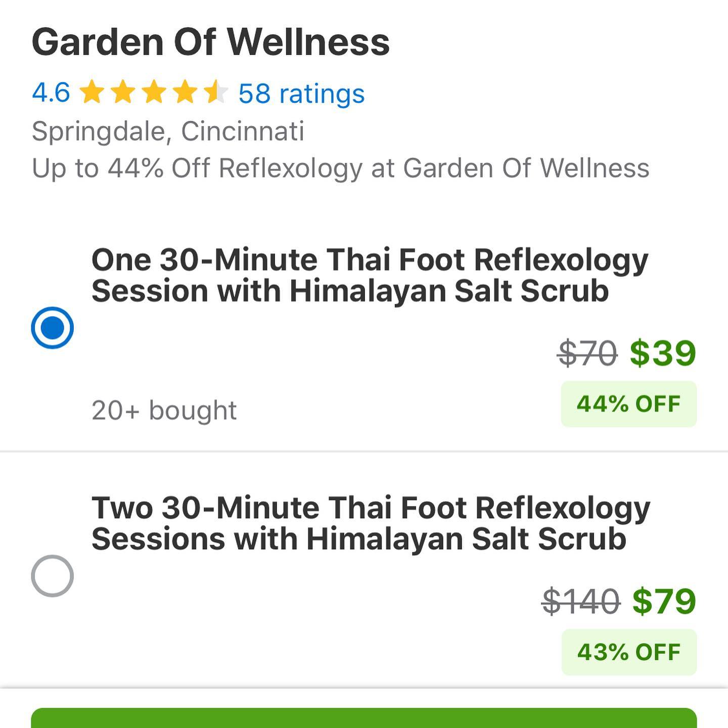Click the 4.6 rating score
This screenshot has height=728, width=728.
coord(51,93)
